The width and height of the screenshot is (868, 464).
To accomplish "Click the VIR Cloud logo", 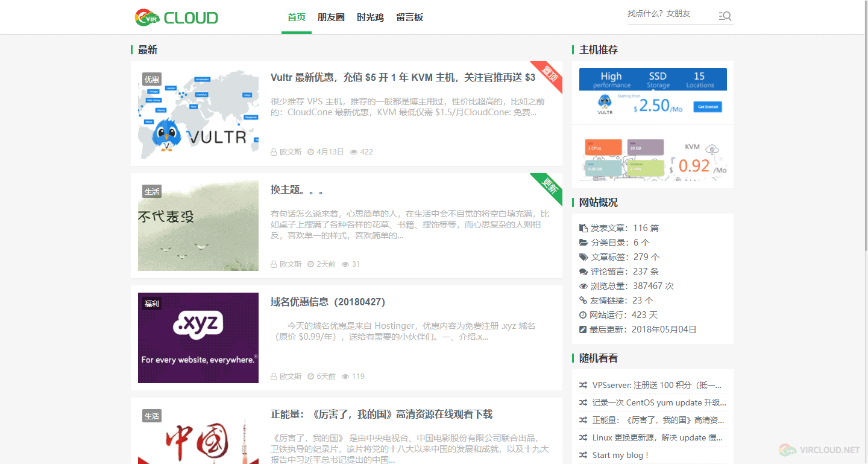I will pos(176,17).
